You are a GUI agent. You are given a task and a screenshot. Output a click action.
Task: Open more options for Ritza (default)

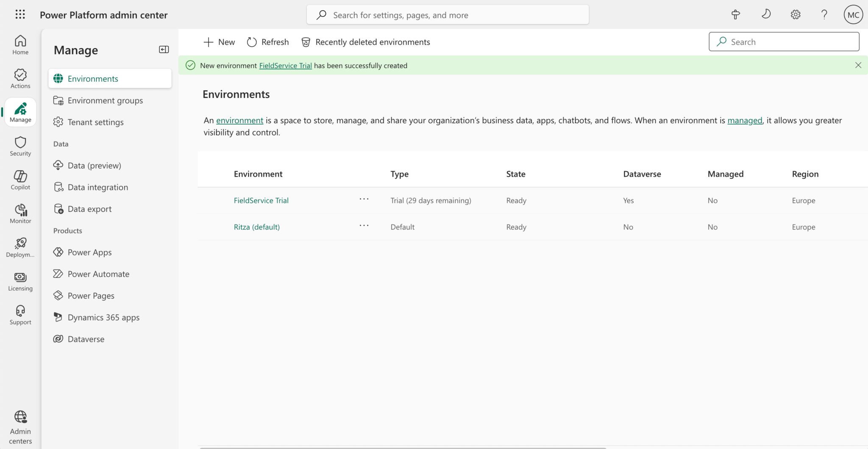364,226
